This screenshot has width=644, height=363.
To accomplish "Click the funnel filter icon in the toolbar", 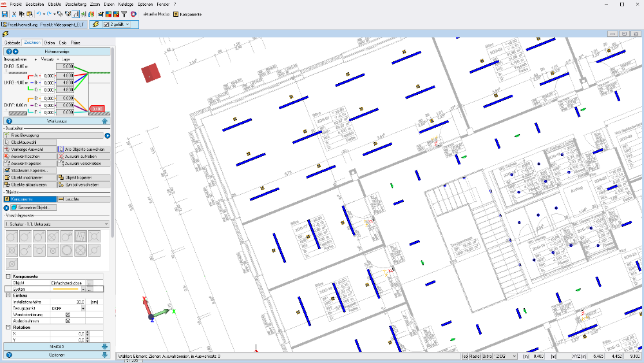I will tap(124, 14).
